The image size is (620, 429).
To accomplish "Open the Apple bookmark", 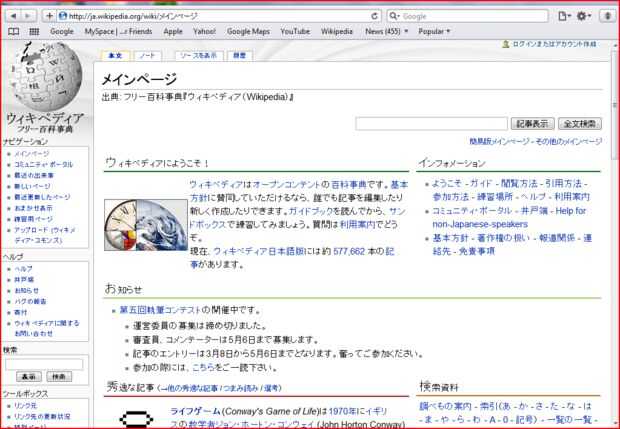I will pos(173,31).
